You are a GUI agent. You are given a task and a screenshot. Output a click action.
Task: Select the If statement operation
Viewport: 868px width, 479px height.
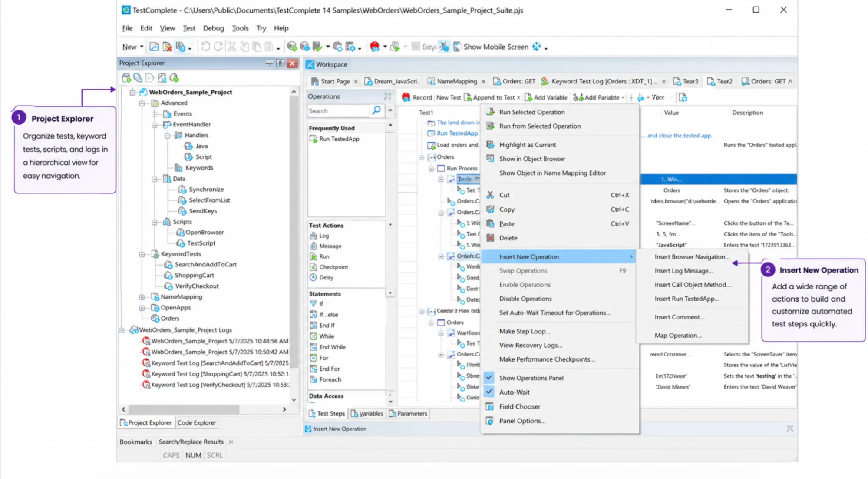point(317,303)
